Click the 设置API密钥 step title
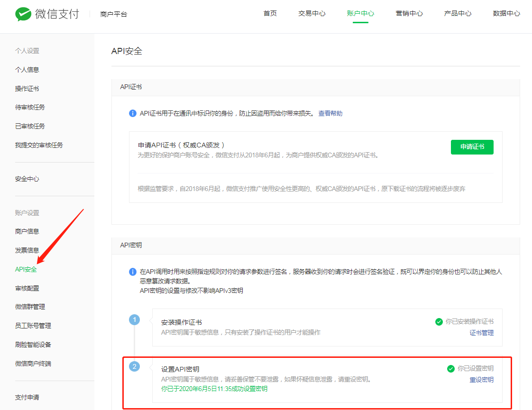The height and width of the screenshot is (410, 532). pyautogui.click(x=180, y=369)
